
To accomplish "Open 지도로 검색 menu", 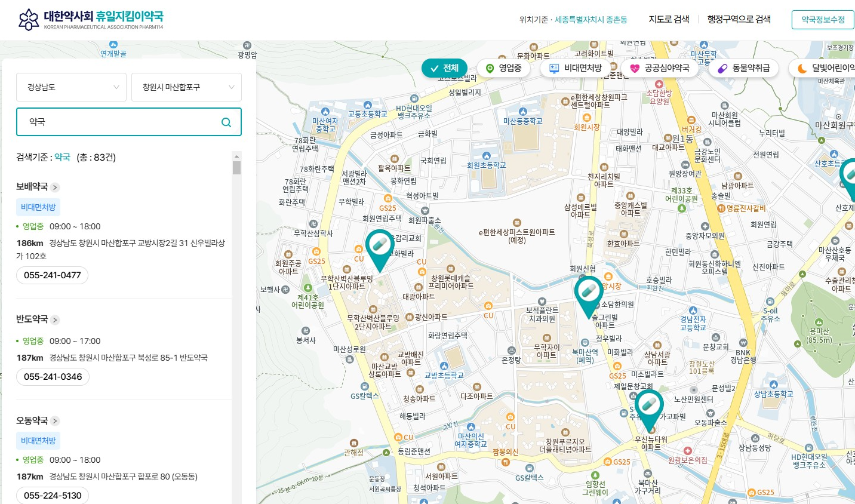I will 669,19.
